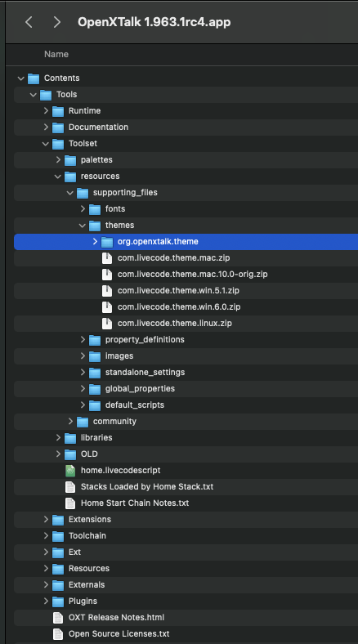Select the Plugins folder name
Screen dimensions: 358x644
pyautogui.click(x=83, y=602)
